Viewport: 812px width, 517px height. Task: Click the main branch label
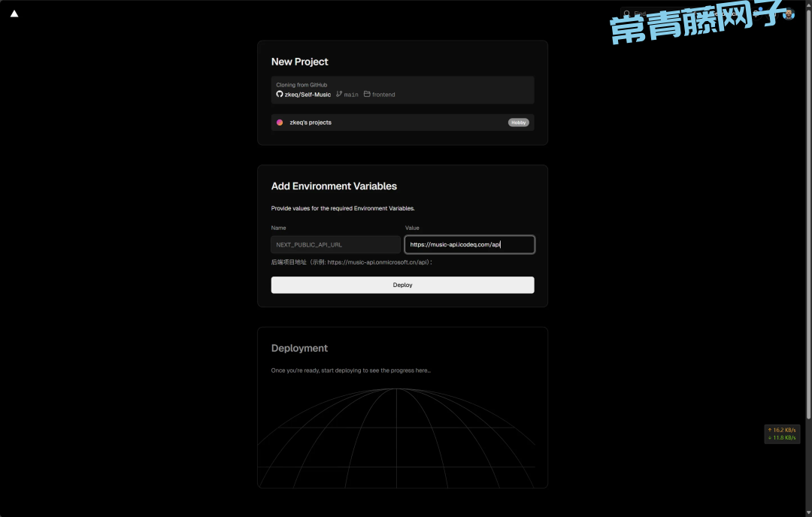[351, 95]
